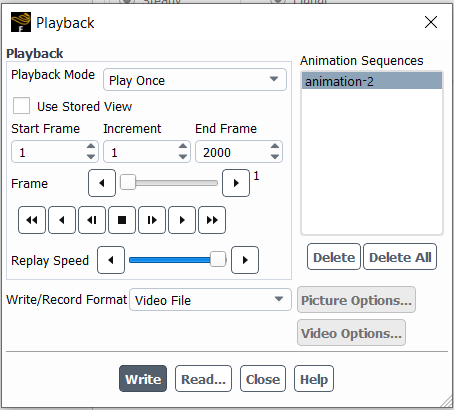
Task: Open Video Options dialog
Action: click(351, 333)
